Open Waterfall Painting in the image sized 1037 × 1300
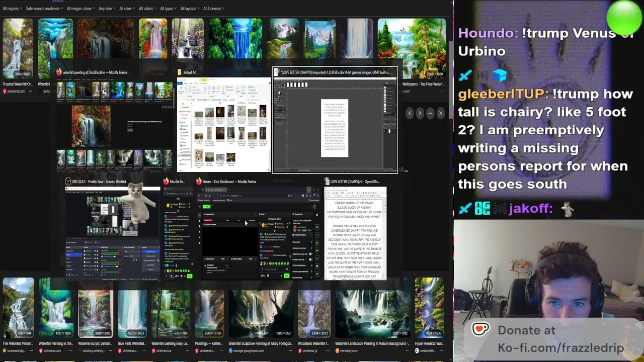This screenshot has height=362, width=644. (56, 308)
